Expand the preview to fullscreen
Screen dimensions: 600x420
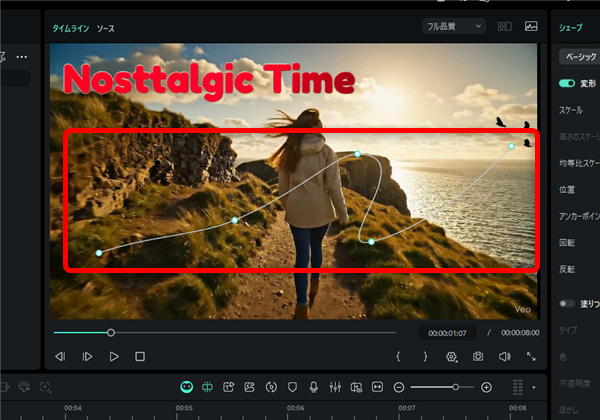point(531,356)
